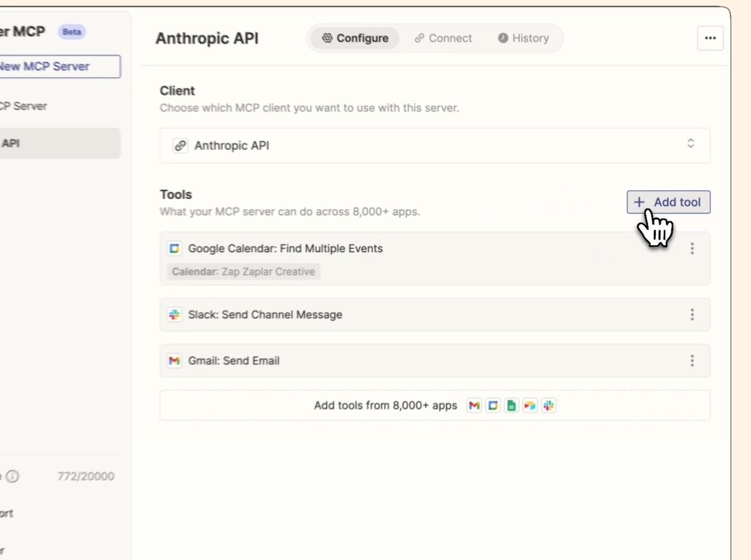Click the plus icon in Add tool

[x=639, y=202]
